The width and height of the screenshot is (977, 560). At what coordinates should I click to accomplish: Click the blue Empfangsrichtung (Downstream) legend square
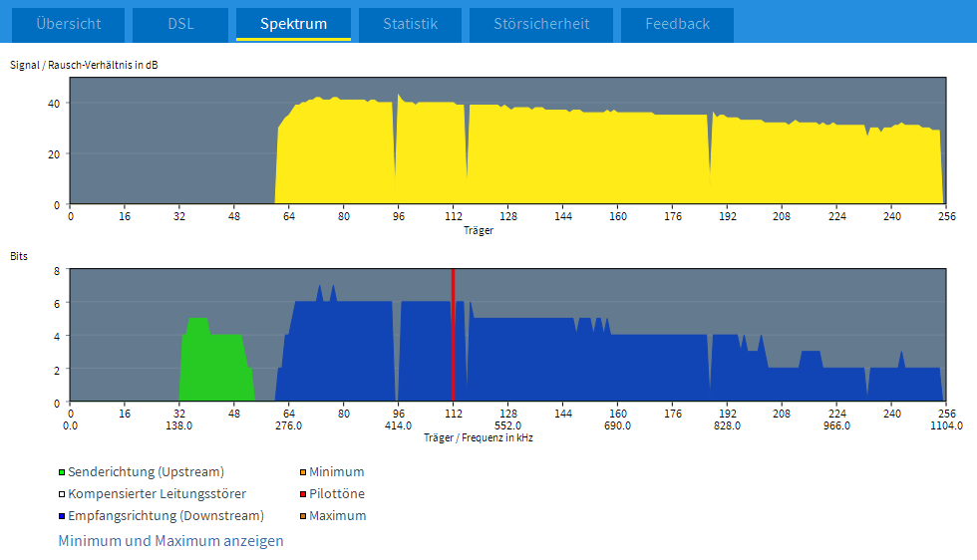[x=62, y=517]
